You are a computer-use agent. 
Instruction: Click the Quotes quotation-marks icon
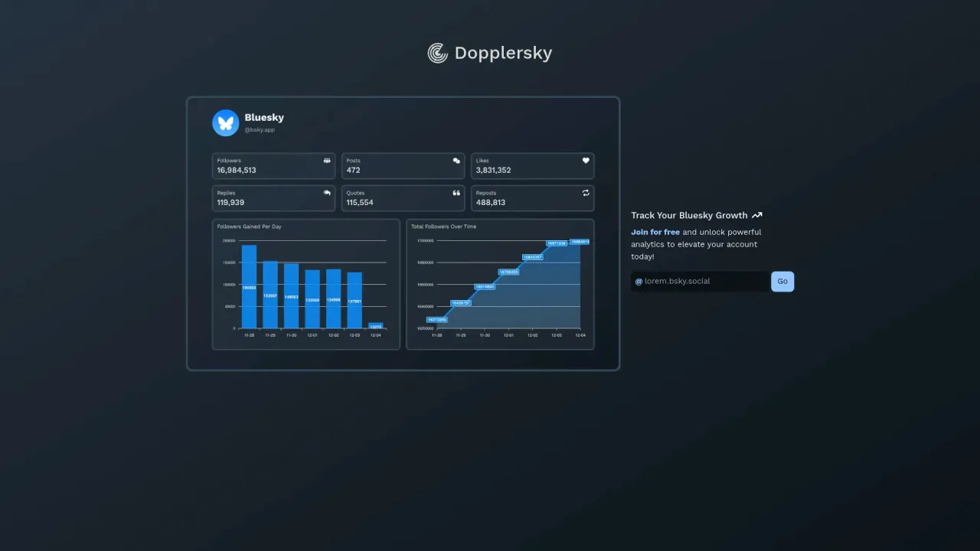456,192
